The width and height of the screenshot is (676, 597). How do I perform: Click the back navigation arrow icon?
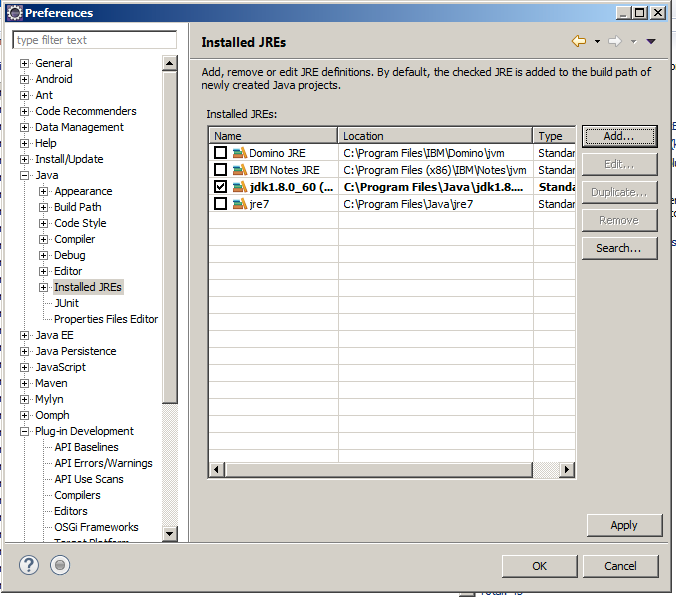pos(578,41)
